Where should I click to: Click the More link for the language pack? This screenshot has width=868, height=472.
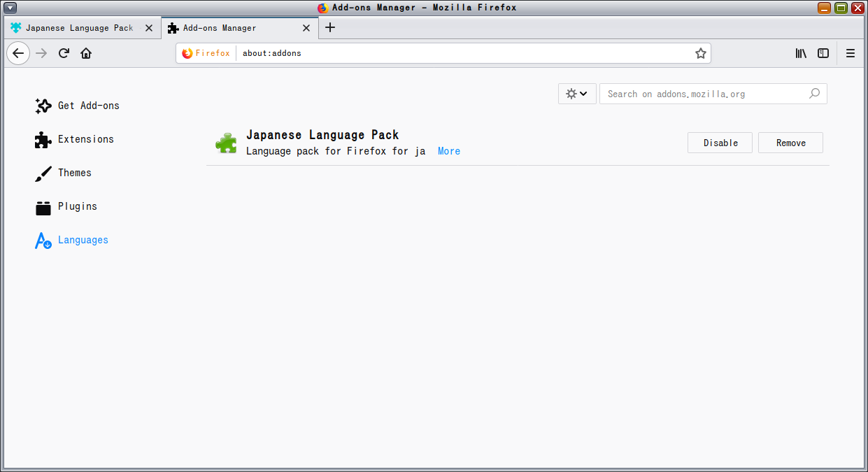click(449, 151)
